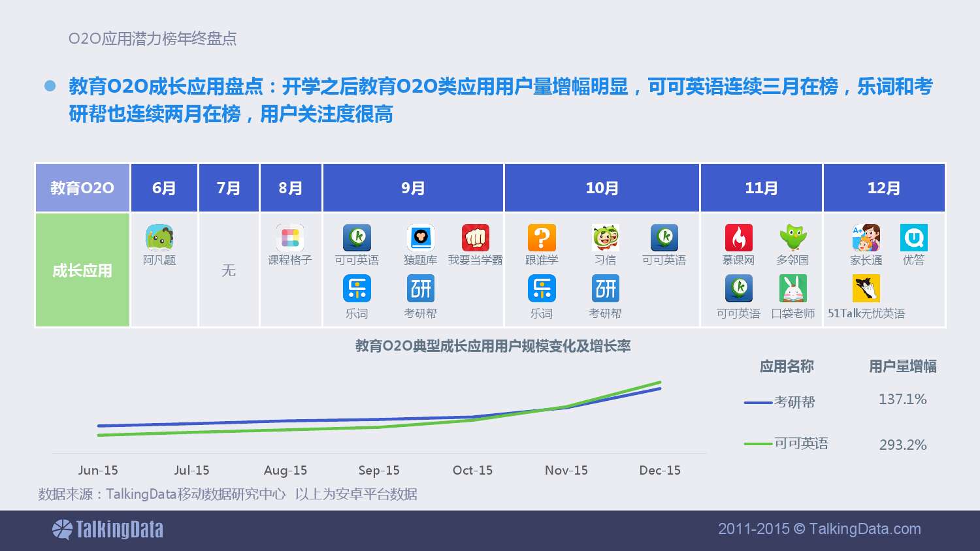Click the 51Talk无忧英语 app icon

(866, 289)
